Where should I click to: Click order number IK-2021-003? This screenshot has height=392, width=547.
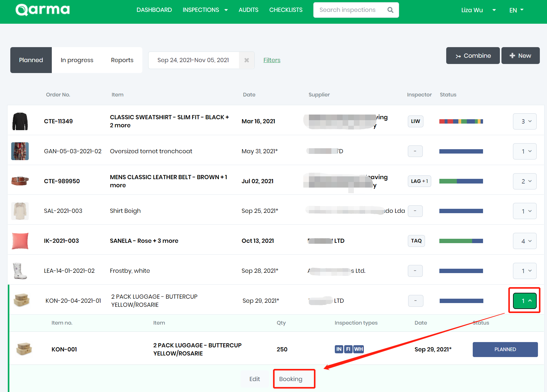[61, 241]
